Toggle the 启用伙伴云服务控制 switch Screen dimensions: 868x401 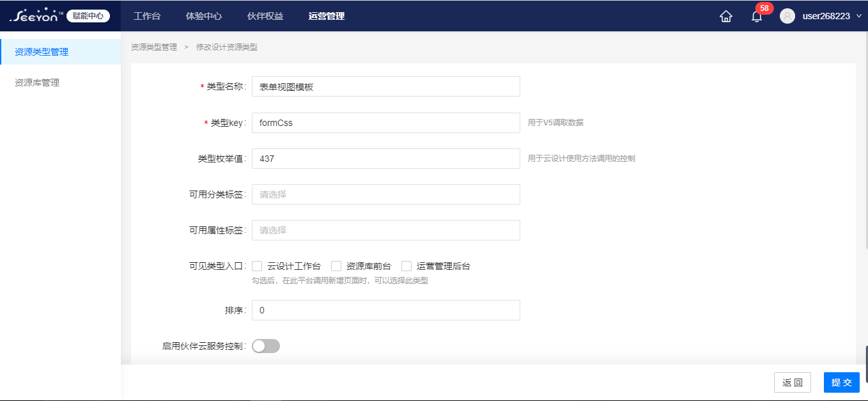click(x=266, y=346)
